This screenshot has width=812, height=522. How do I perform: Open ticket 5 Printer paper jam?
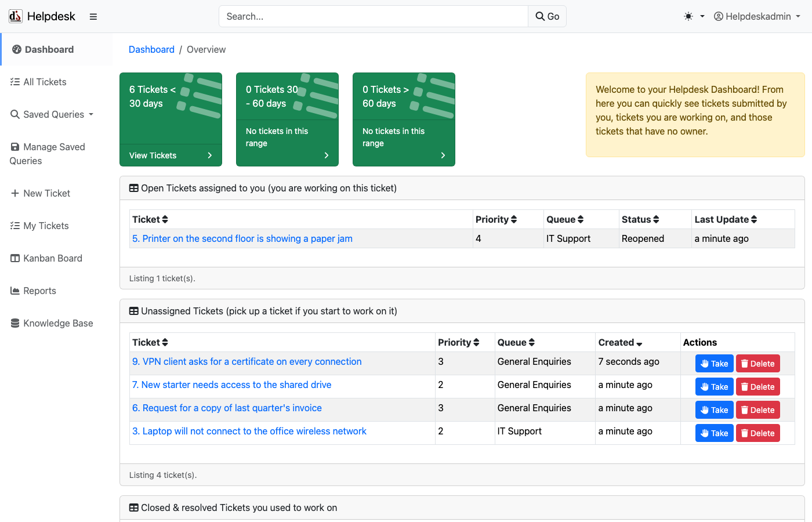(242, 238)
